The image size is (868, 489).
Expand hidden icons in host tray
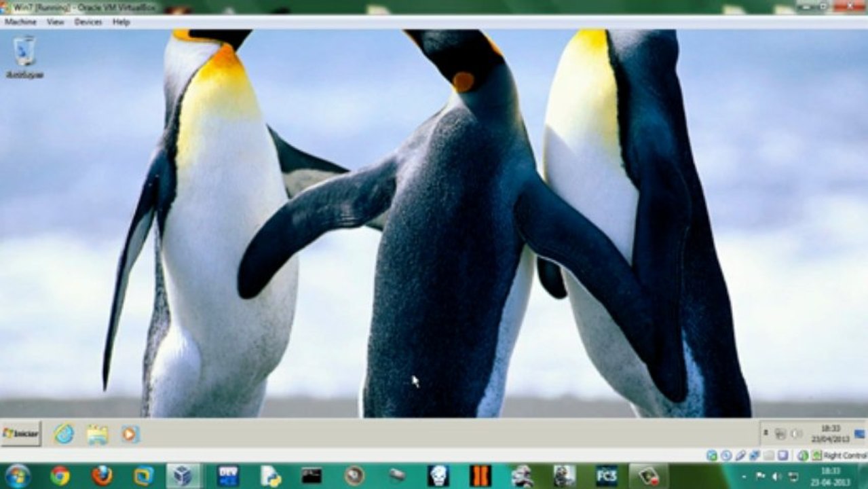click(744, 477)
